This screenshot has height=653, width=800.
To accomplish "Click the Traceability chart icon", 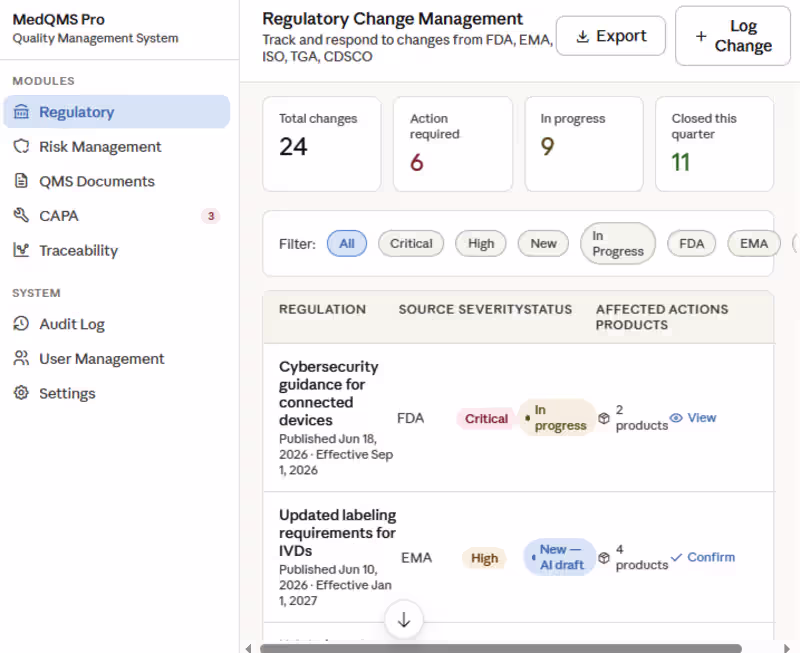I will 21,250.
